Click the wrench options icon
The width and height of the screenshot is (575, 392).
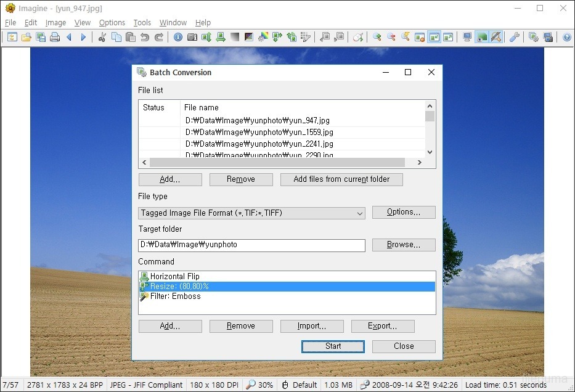[x=514, y=37]
